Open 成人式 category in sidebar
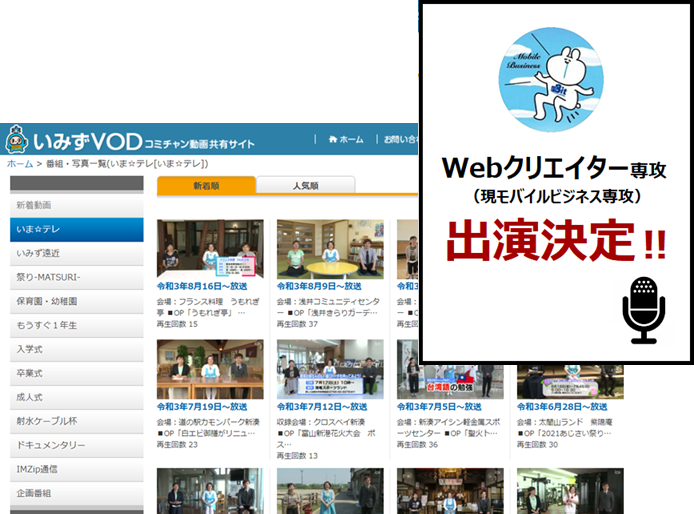694x514 pixels. 77,397
